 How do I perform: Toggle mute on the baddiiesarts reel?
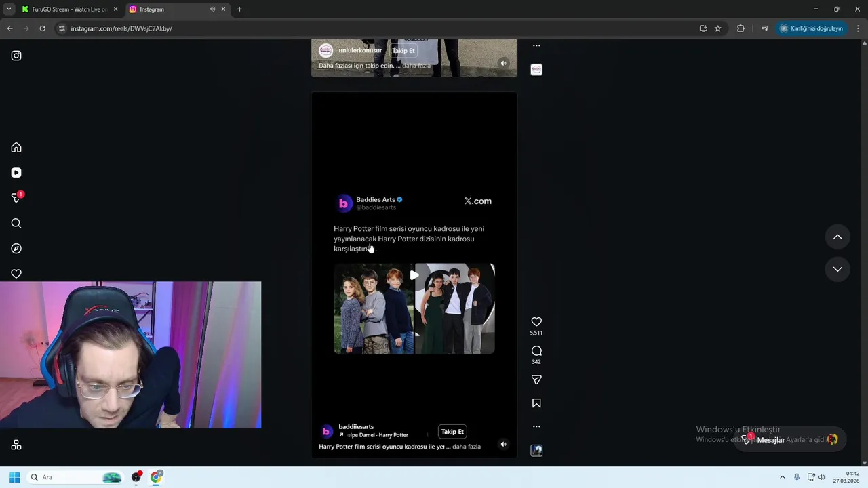[x=503, y=445]
